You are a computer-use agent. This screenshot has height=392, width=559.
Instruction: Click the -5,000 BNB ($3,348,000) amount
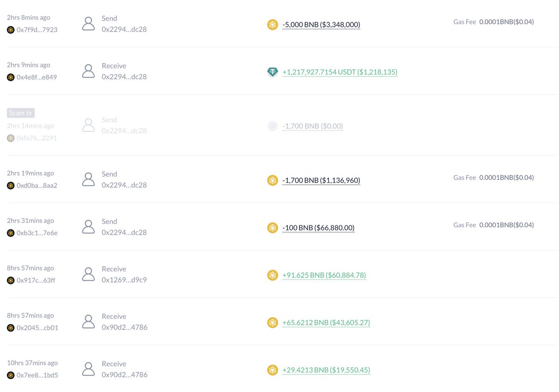(x=321, y=25)
